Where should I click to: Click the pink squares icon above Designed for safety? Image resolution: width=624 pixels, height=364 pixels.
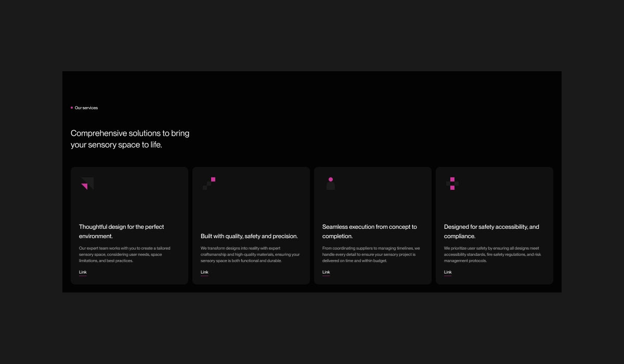(452, 184)
